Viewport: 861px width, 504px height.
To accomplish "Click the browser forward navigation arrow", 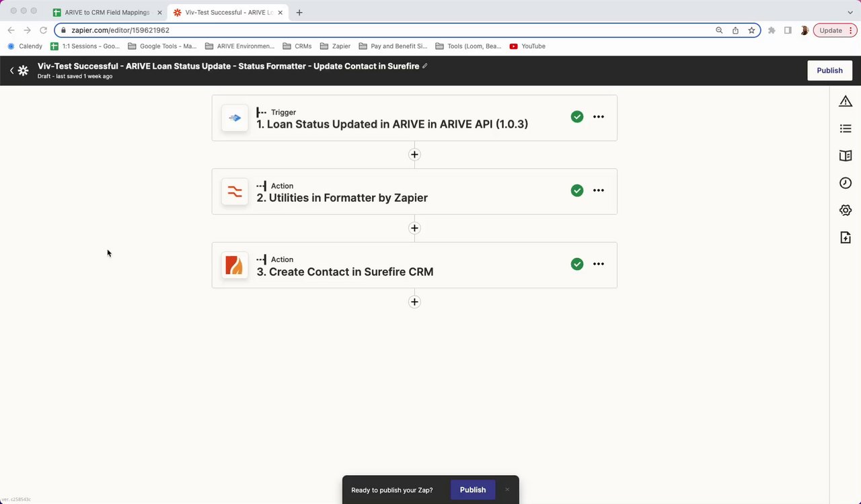I will click(27, 30).
